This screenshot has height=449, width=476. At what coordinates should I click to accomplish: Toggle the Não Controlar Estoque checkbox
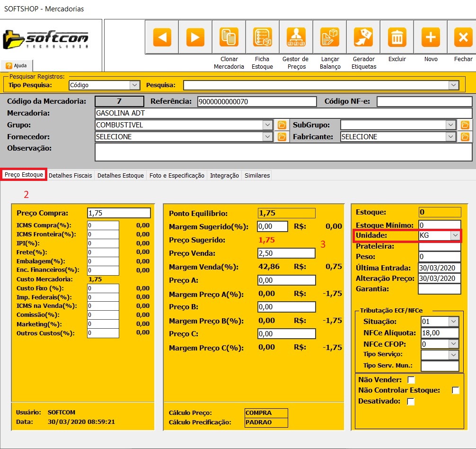coord(455,390)
